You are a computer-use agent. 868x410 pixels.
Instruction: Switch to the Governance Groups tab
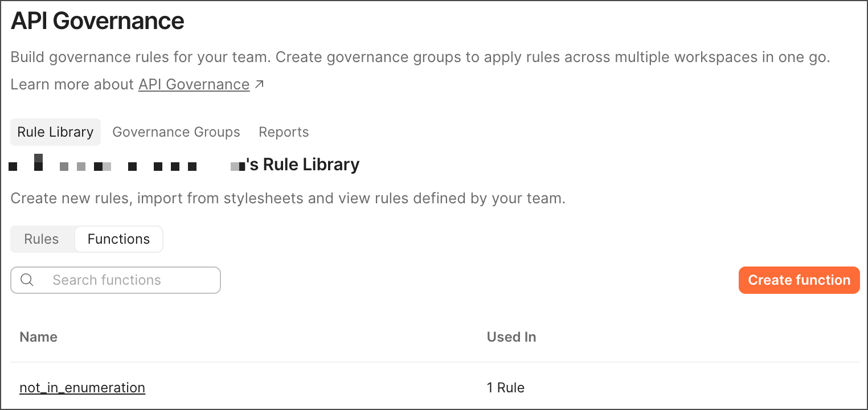click(176, 132)
